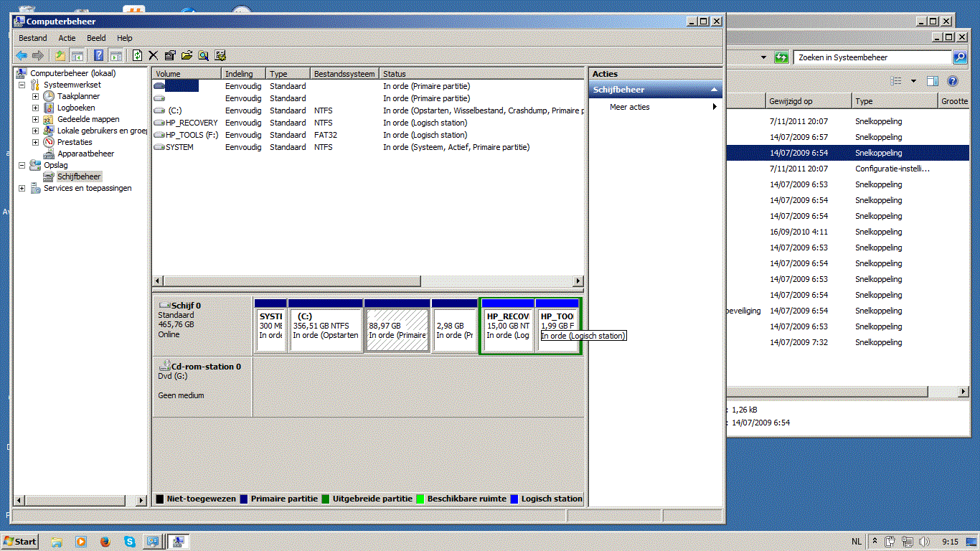The height and width of the screenshot is (551, 980).
Task: Open Properties via the toolbar icon
Action: click(x=170, y=55)
